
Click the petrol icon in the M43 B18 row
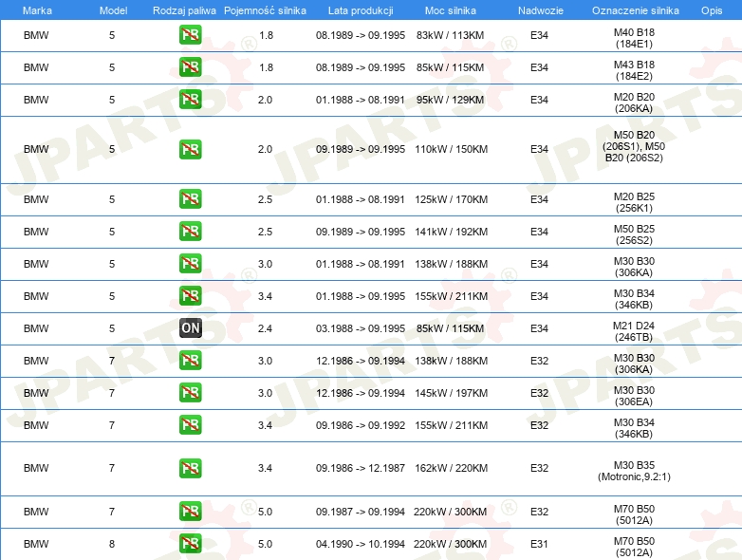click(190, 67)
